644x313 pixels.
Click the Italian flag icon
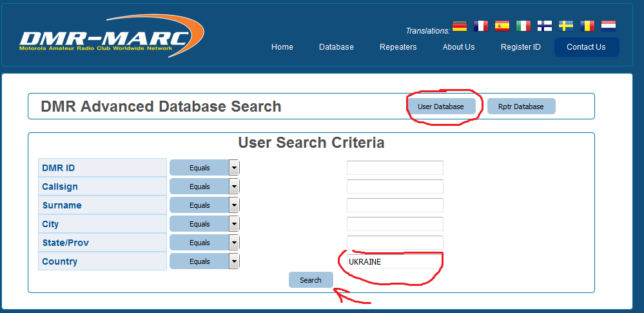pyautogui.click(x=523, y=26)
